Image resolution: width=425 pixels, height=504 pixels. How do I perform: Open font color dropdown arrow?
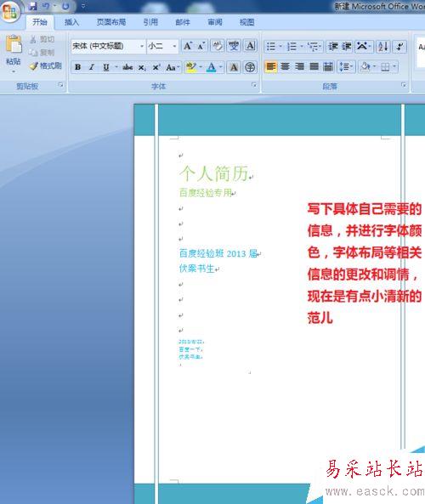(x=221, y=67)
